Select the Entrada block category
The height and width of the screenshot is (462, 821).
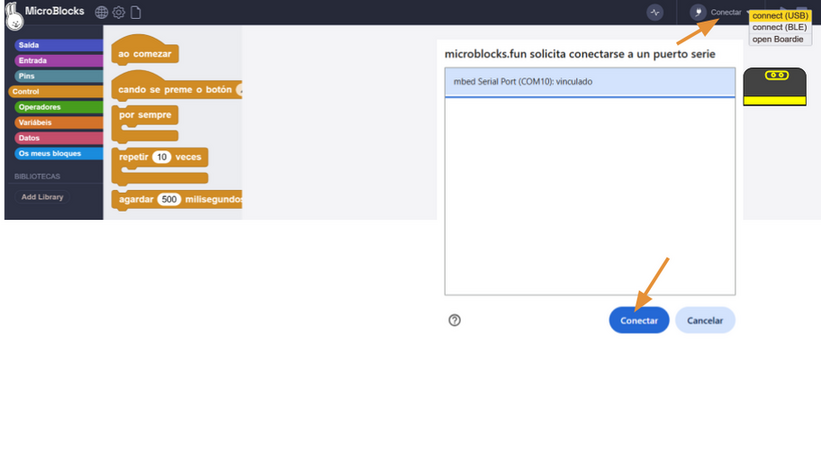tap(59, 61)
